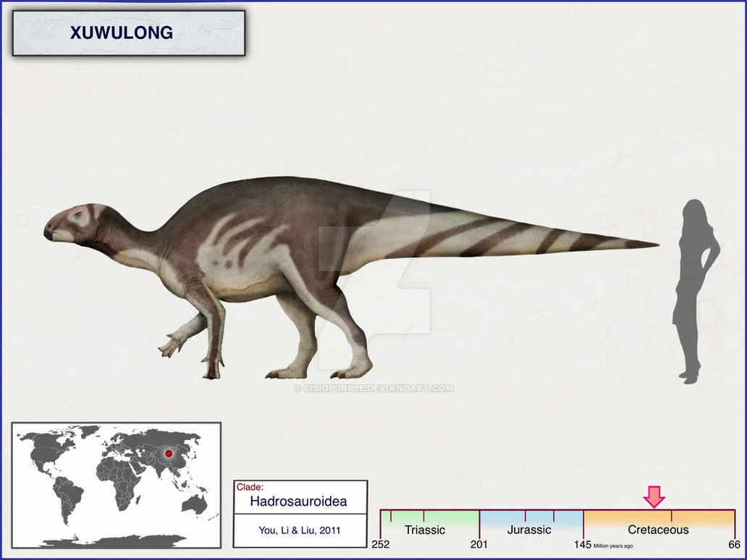Click the Xuwulong dinosaur illustration
747x560 pixels.
pyautogui.click(x=351, y=278)
